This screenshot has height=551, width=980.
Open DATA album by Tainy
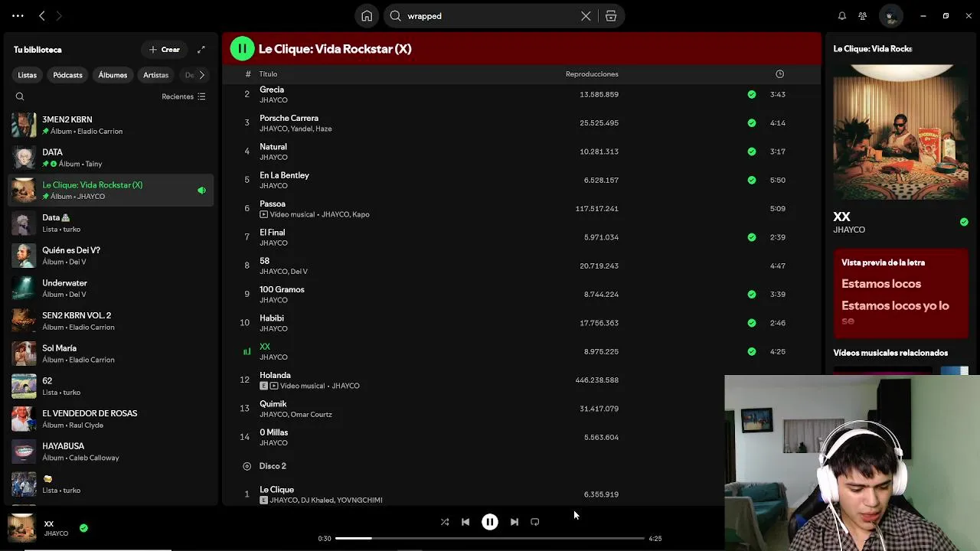(x=111, y=158)
